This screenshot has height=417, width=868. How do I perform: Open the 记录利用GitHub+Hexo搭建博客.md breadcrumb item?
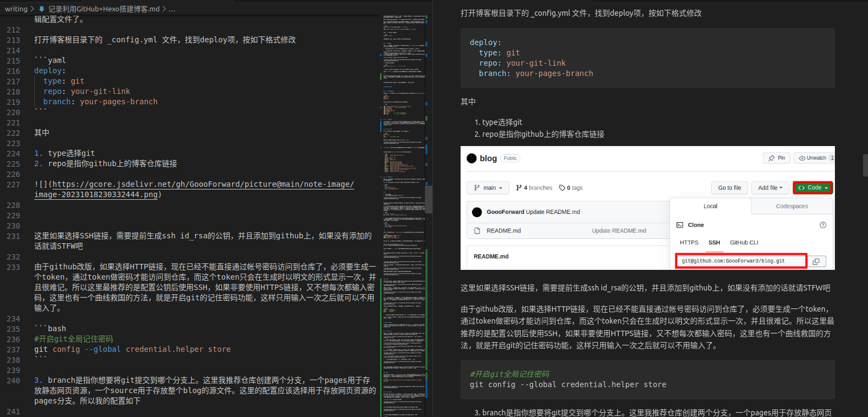point(104,9)
